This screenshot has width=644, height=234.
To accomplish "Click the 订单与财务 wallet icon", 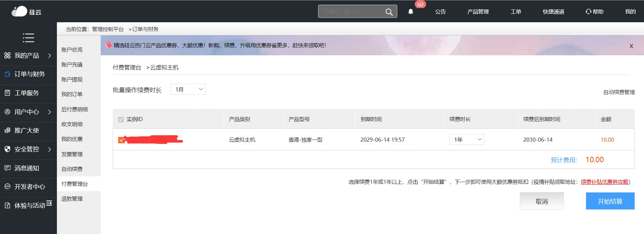I will [x=7, y=74].
